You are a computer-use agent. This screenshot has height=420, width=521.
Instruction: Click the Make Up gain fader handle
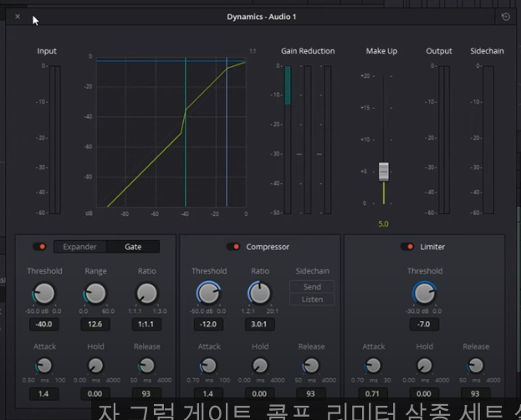384,172
